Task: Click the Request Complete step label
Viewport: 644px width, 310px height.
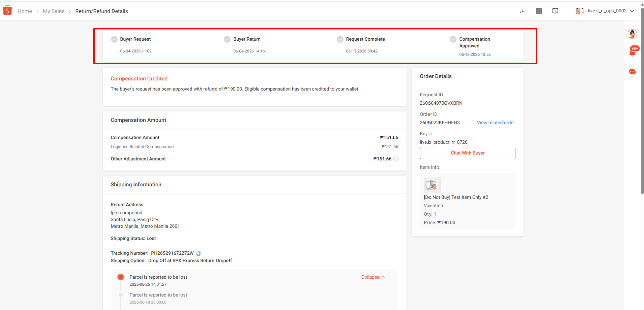Action: click(365, 39)
